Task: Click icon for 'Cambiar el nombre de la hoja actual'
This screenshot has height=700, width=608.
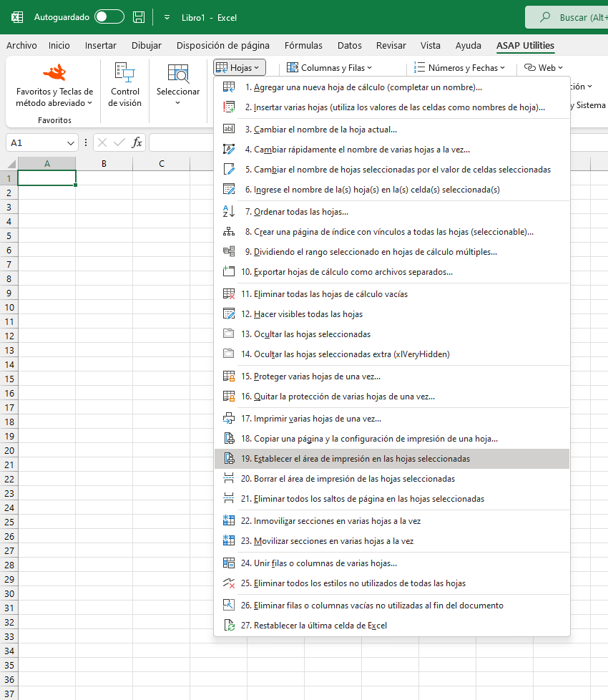Action: (229, 129)
